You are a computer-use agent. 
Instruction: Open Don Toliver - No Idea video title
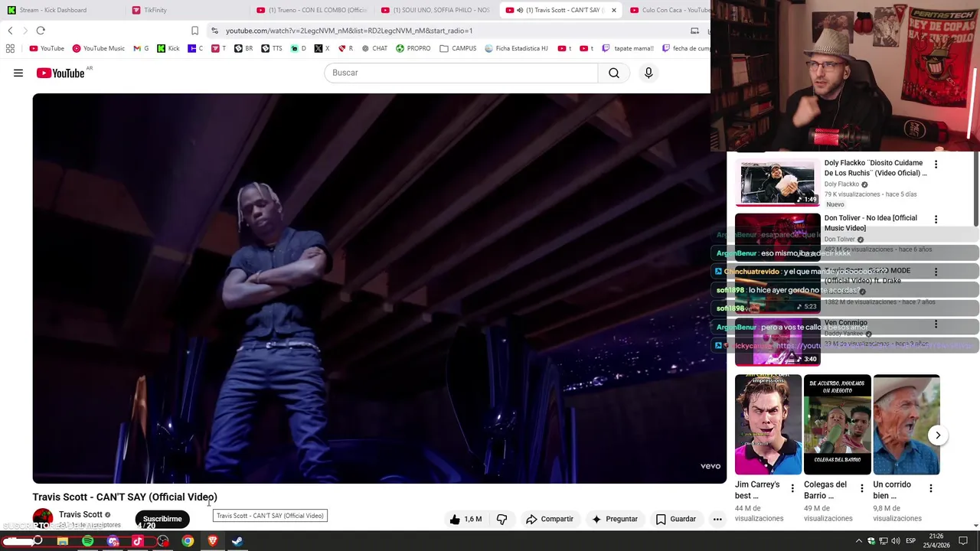871,223
